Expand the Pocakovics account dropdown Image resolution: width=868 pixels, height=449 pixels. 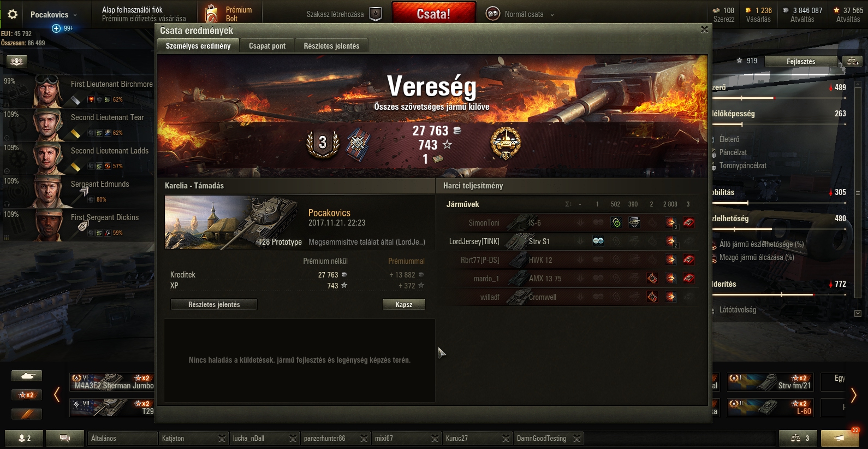[53, 15]
